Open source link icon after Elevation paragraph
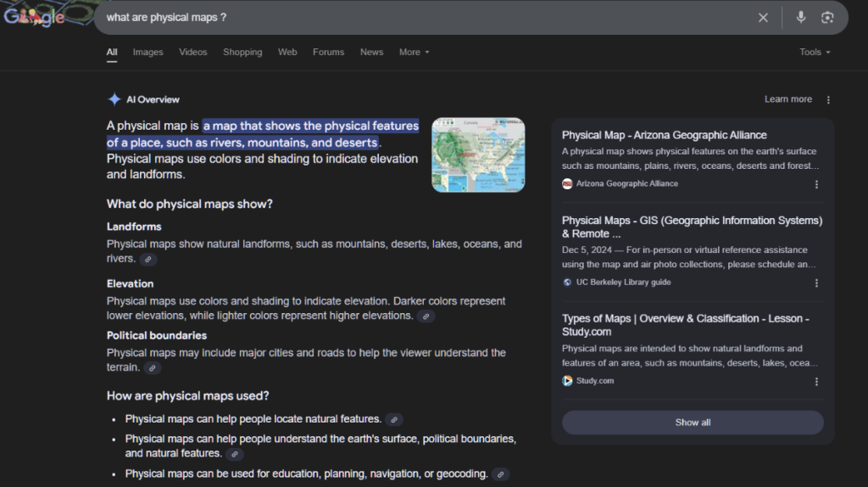This screenshot has height=487, width=868. 426,316
